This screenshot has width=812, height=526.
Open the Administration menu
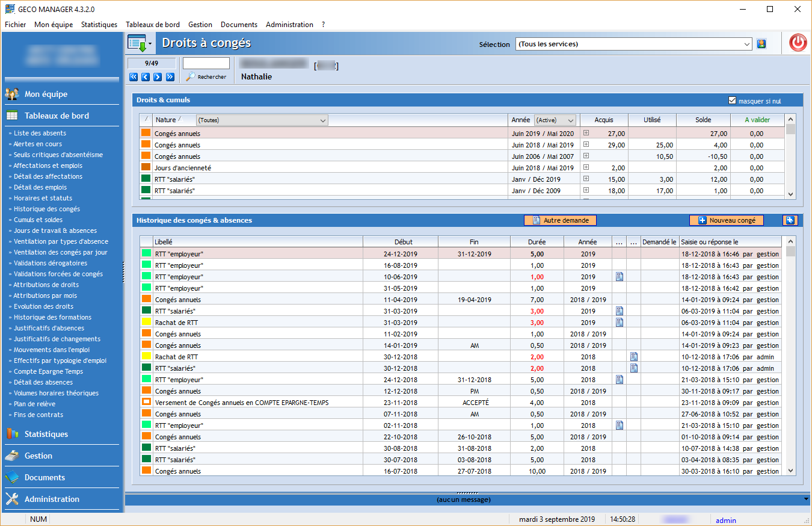(289, 25)
